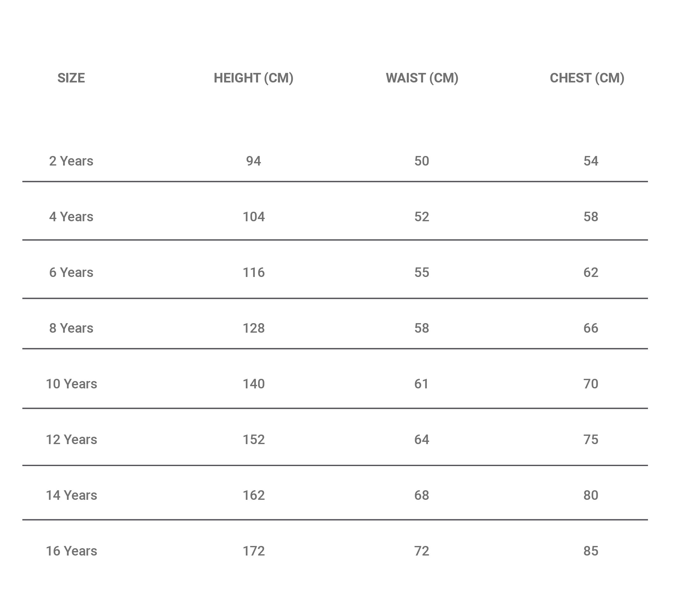The height and width of the screenshot is (616, 676).
Task: Click waist value 52 for 4 Years
Action: (x=422, y=217)
